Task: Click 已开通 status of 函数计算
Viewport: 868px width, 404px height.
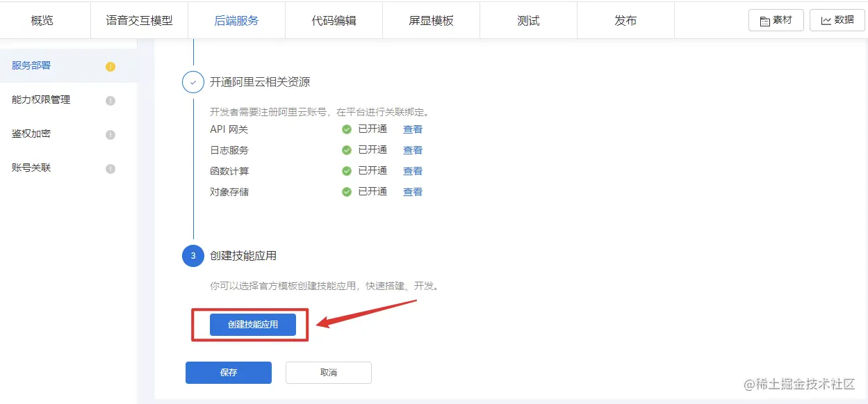Action: pyautogui.click(x=372, y=171)
